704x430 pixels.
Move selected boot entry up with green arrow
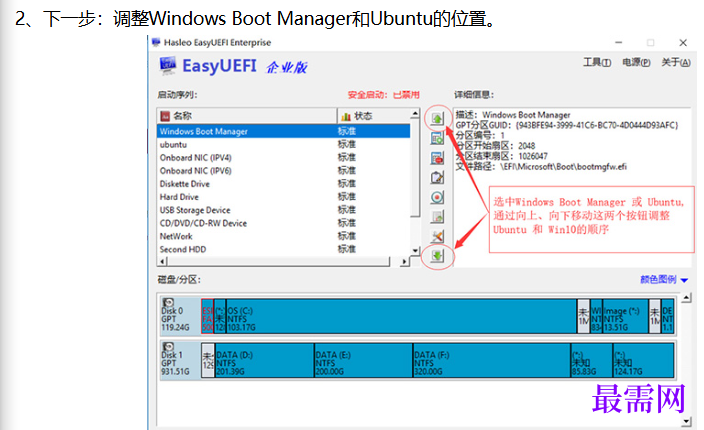[437, 118]
